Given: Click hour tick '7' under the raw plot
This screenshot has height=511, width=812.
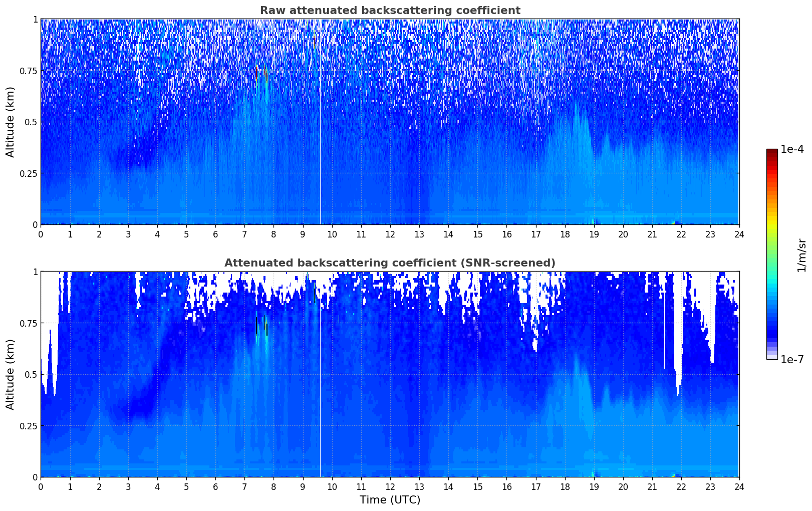Looking at the screenshot, I should (x=244, y=234).
